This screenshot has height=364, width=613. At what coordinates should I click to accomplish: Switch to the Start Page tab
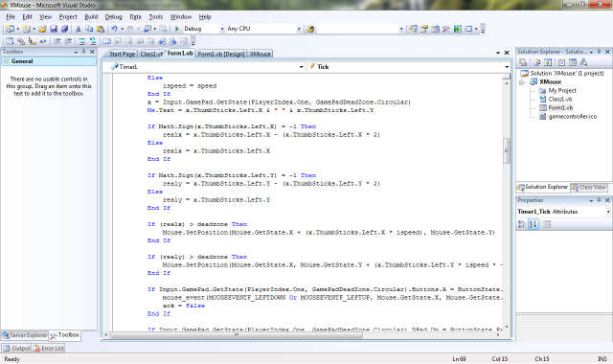point(122,54)
